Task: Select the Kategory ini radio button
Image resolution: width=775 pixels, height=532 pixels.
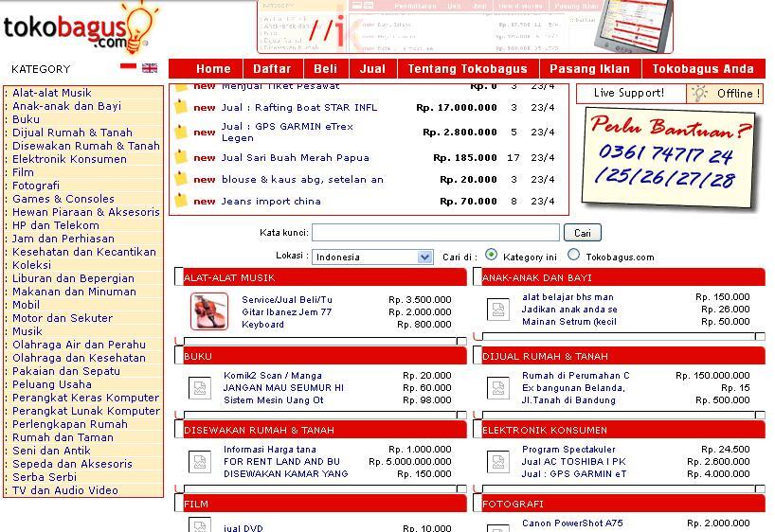Action: tap(491, 255)
